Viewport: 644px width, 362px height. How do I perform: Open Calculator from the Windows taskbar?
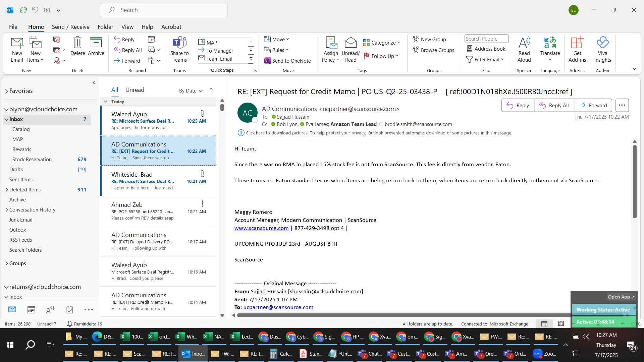click(281, 354)
